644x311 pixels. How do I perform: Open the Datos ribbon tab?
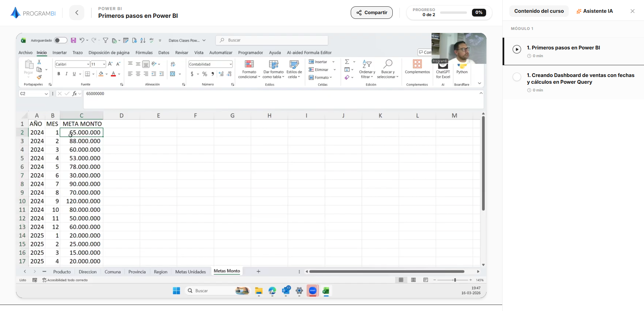pyautogui.click(x=164, y=53)
